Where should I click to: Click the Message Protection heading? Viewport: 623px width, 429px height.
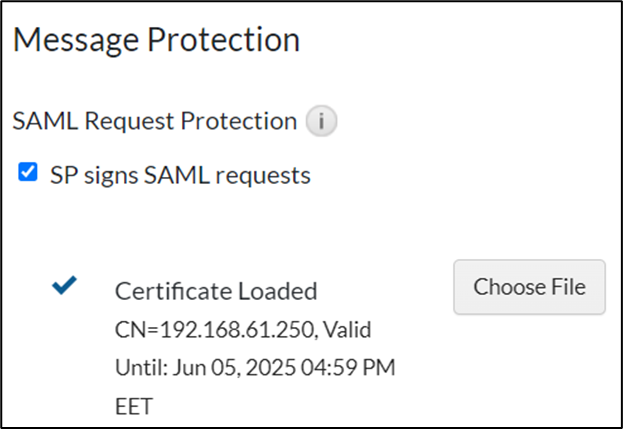point(156,40)
